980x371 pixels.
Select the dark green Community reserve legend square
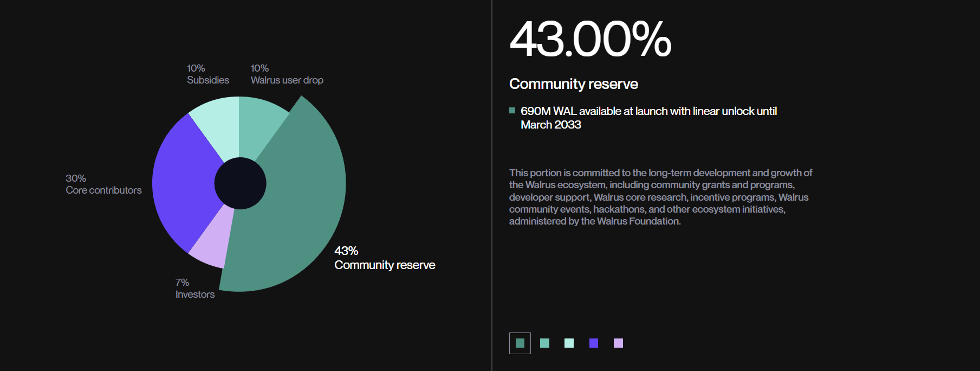click(520, 343)
